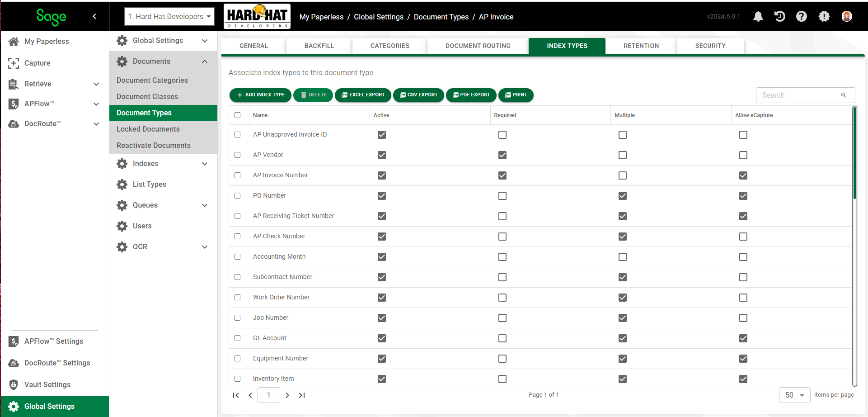This screenshot has height=417, width=868.
Task: Select the Job Number row checkbox
Action: (238, 318)
